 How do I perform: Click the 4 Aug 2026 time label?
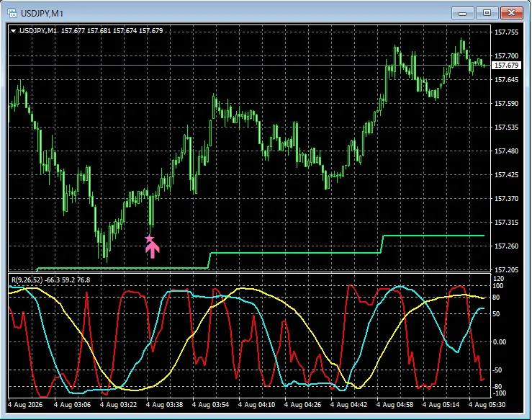point(25,405)
